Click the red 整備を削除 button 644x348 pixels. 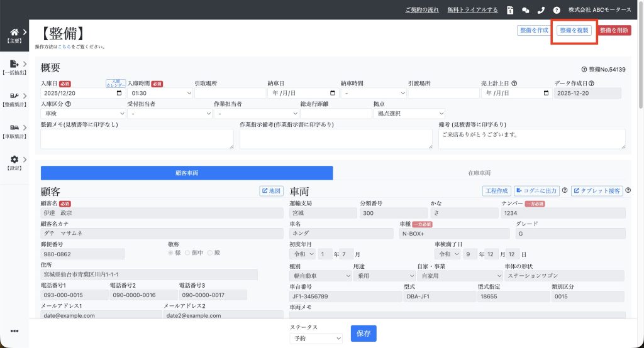[614, 30]
